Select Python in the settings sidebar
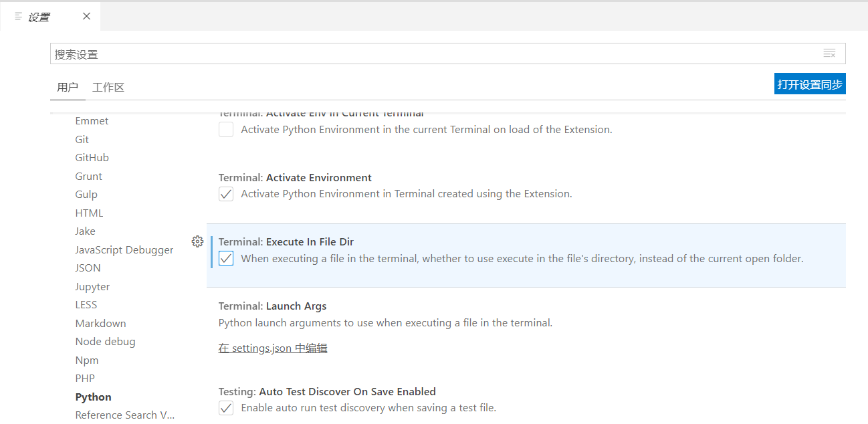Image resolution: width=868 pixels, height=424 pixels. point(93,397)
